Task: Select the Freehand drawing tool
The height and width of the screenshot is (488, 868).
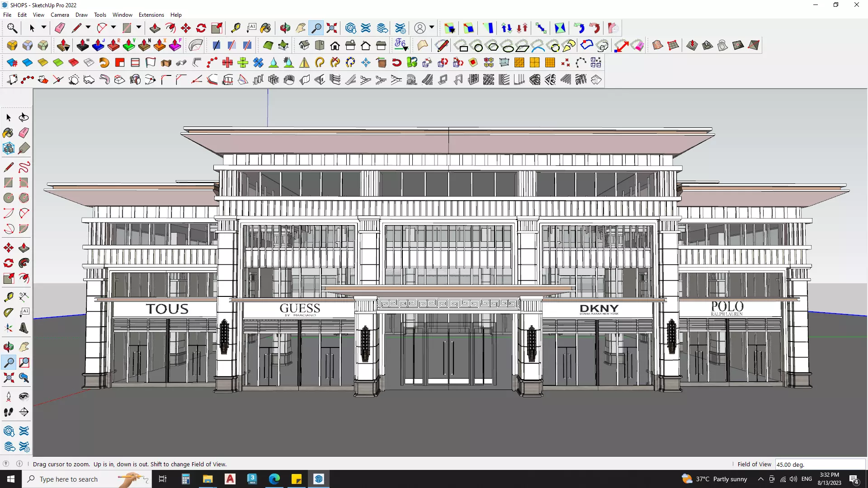Action: click(x=24, y=167)
